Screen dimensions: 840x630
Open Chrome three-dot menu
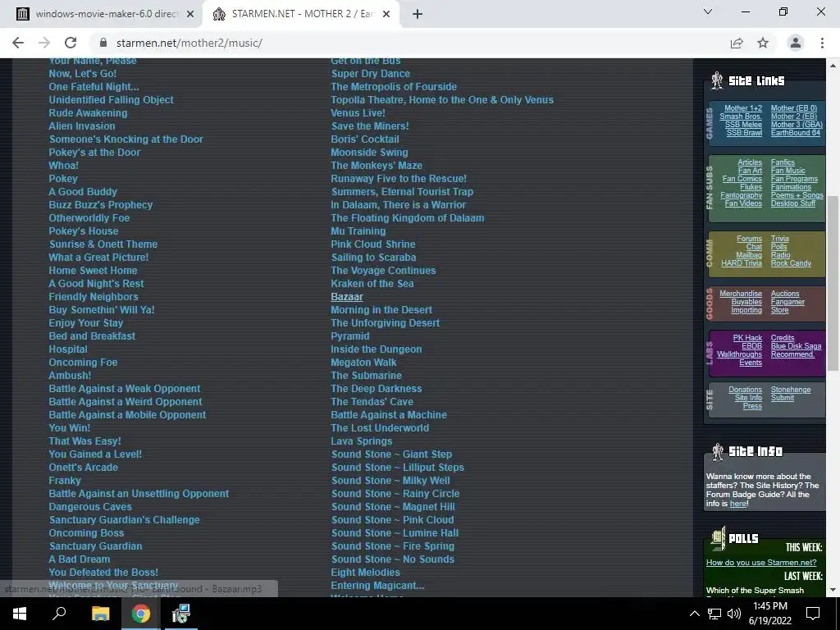tap(822, 43)
